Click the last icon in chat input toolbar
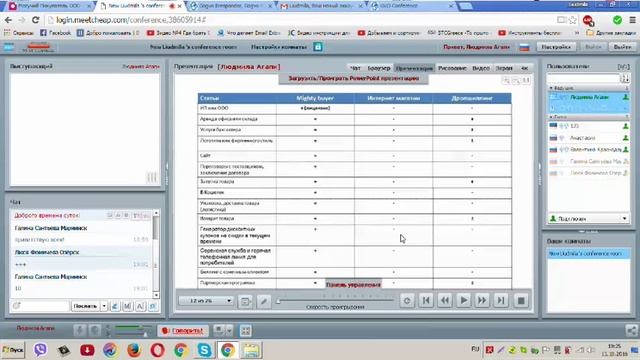Image resolution: width=640 pixels, height=360 pixels. 153,306
